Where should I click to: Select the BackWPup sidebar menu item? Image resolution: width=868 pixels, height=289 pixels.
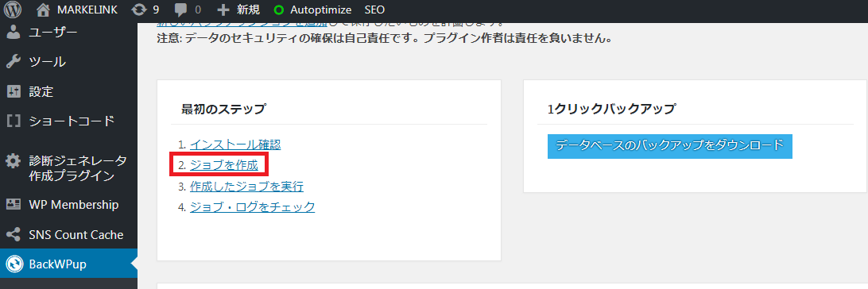tap(68, 264)
